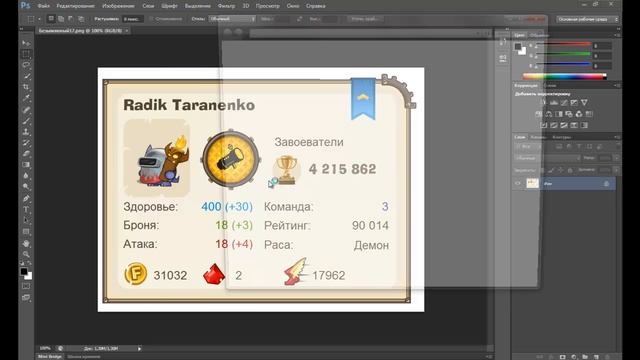The width and height of the screenshot is (640, 360).
Task: Choose Intersect with selection mode in options bar
Action: [81, 19]
